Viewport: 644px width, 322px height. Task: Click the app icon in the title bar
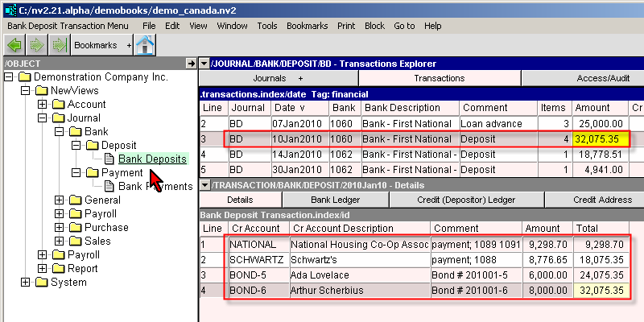click(10, 8)
